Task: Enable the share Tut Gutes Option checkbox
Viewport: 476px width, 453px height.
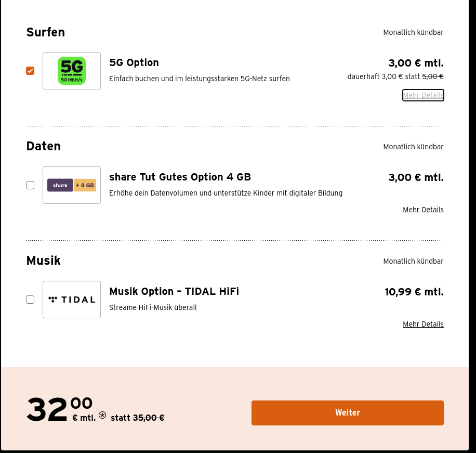Action: coord(30,185)
